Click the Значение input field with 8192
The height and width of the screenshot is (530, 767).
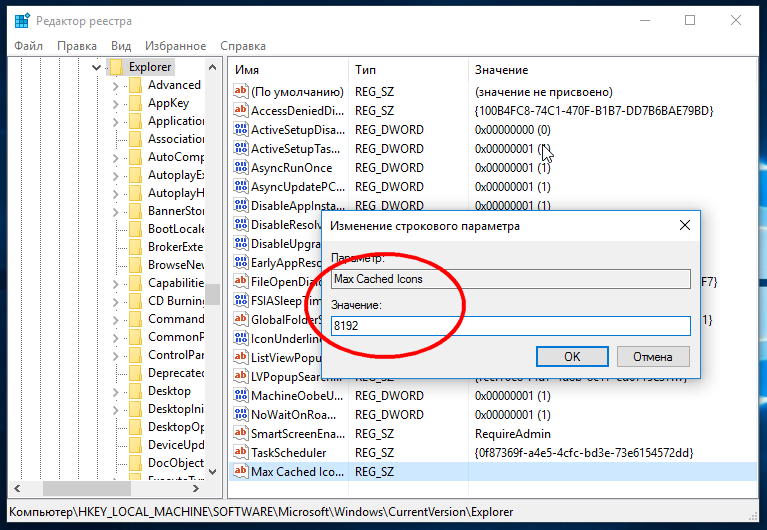click(x=511, y=326)
